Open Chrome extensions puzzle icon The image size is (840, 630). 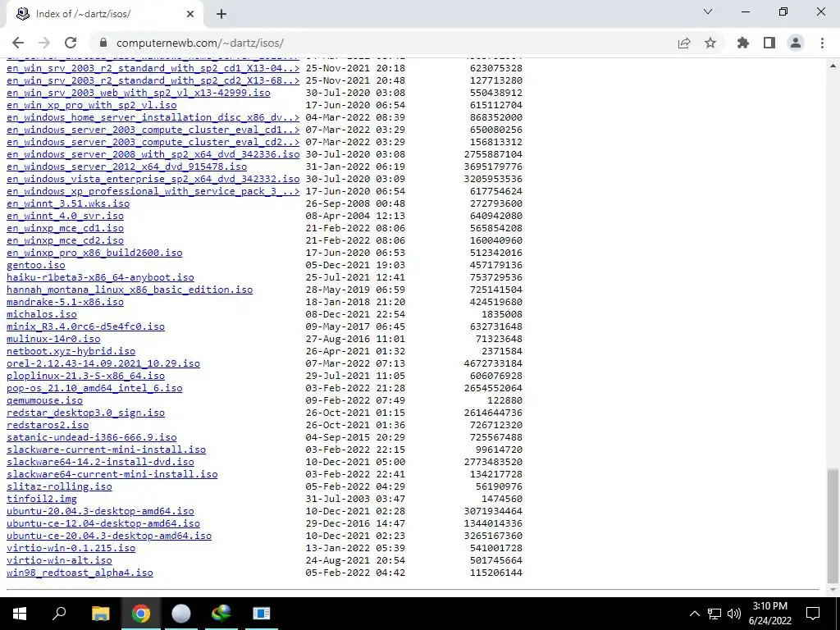pyautogui.click(x=743, y=43)
